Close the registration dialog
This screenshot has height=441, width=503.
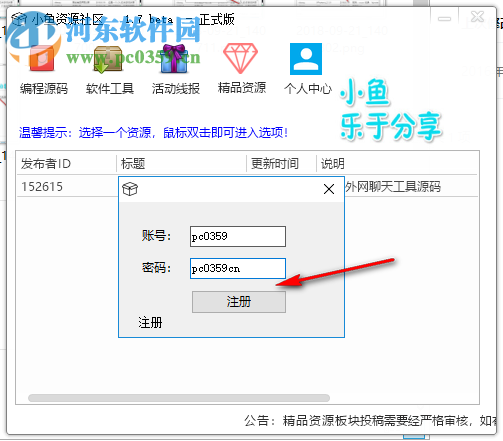329,189
